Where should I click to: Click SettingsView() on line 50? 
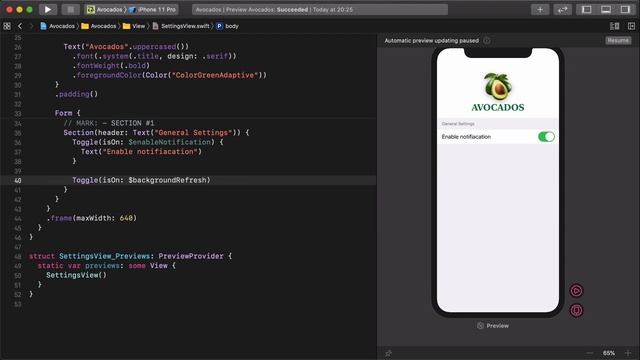(76, 275)
